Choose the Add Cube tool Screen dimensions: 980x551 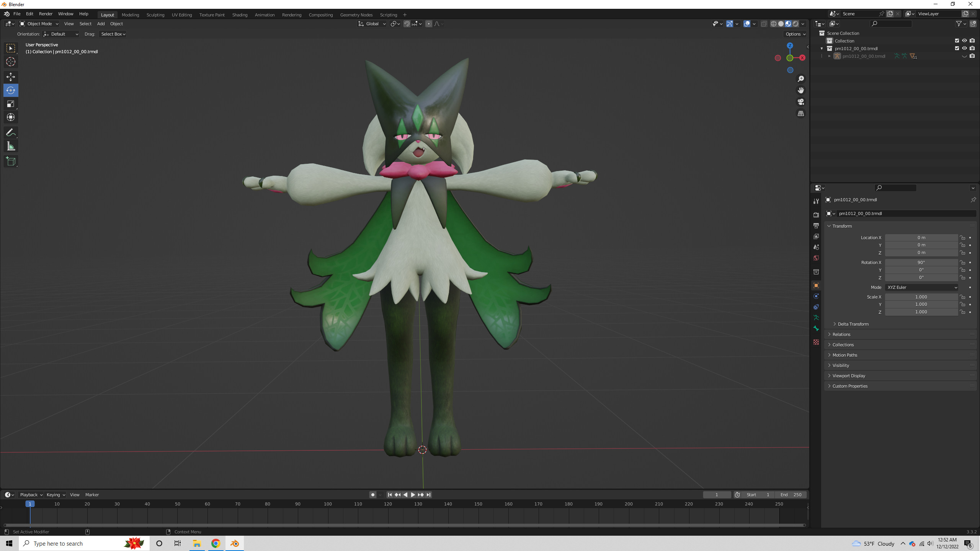(x=11, y=161)
